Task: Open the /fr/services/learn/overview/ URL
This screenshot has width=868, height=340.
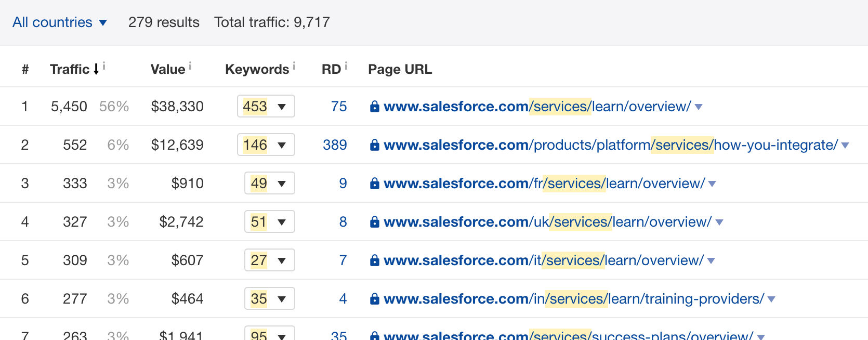Action: [x=544, y=184]
